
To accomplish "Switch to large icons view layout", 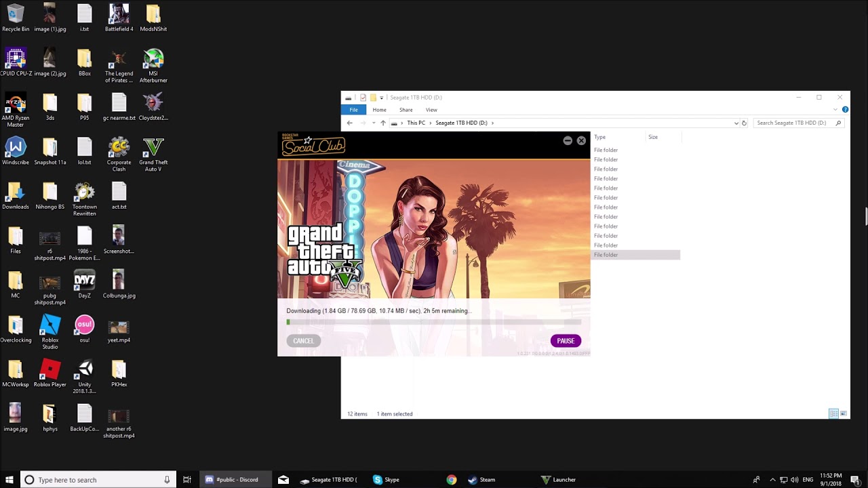I will coord(844,413).
